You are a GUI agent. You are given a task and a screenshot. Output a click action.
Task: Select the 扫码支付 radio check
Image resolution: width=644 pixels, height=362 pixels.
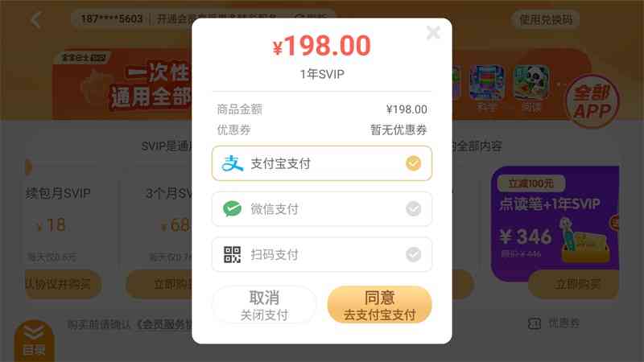click(413, 254)
